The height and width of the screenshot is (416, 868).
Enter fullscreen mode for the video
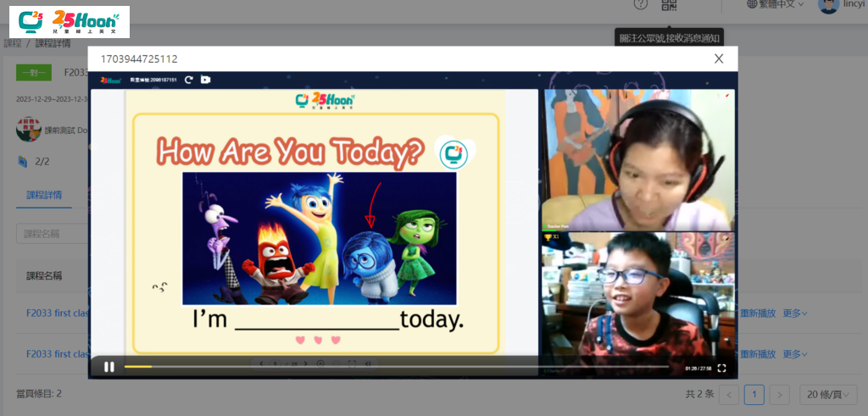pyautogui.click(x=722, y=368)
